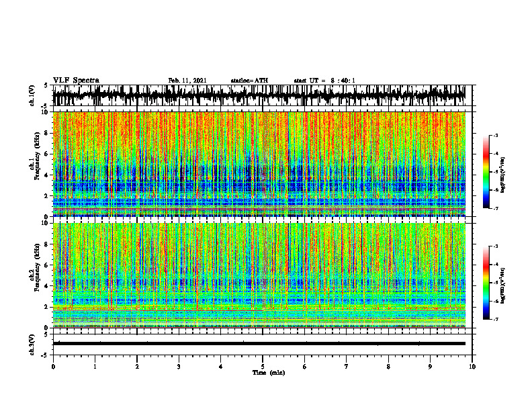Screen dimensions: 532x411
Task: Click time axis tick label "4"
Action: (221, 367)
